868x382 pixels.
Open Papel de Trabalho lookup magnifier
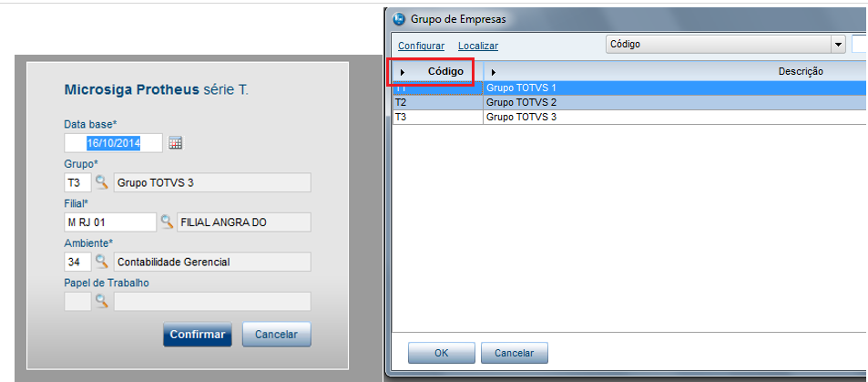pos(101,301)
